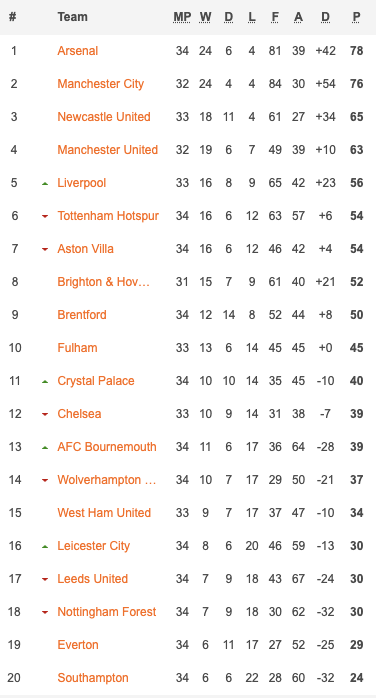This screenshot has height=698, width=376.
Task: Click the MP column header
Action: [182, 17]
